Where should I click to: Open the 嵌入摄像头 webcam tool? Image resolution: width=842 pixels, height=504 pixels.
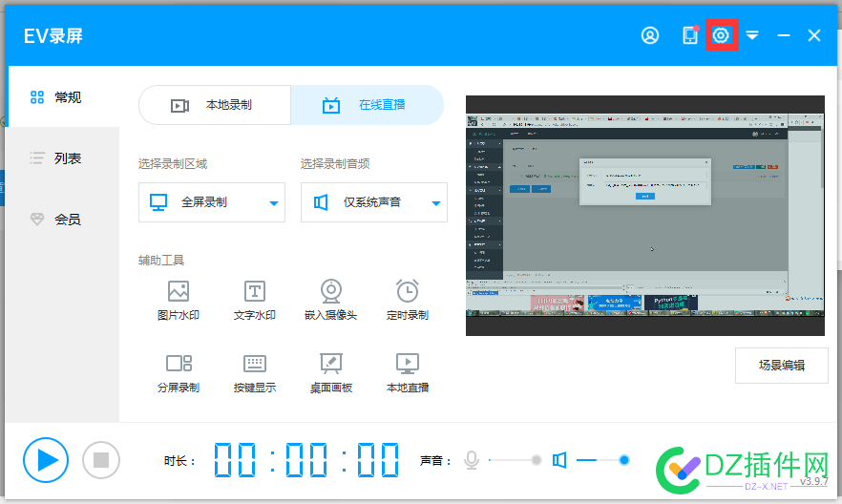[330, 301]
